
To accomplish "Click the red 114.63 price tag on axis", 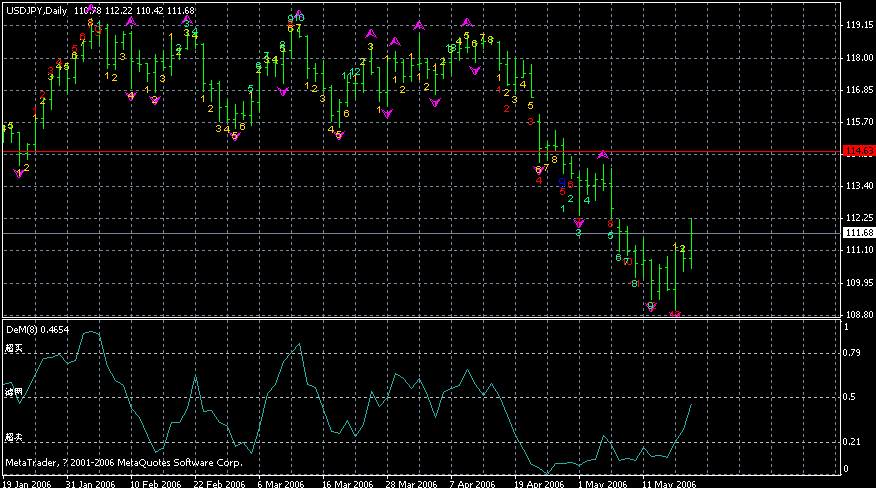I will (x=859, y=151).
